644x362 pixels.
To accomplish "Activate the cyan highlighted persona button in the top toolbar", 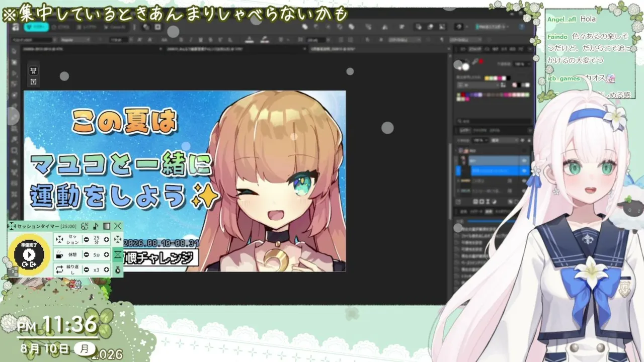I will coord(36,27).
